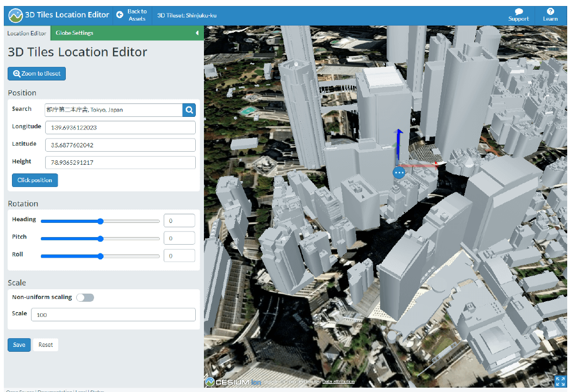Screen dimensions: 577x392
Task: Open the Learn question mark icon
Action: [550, 11]
